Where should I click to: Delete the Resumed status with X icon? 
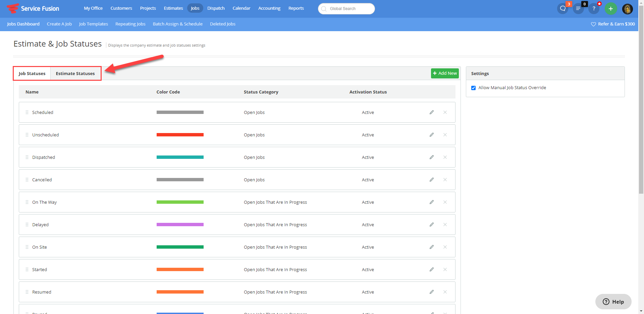[x=445, y=292]
